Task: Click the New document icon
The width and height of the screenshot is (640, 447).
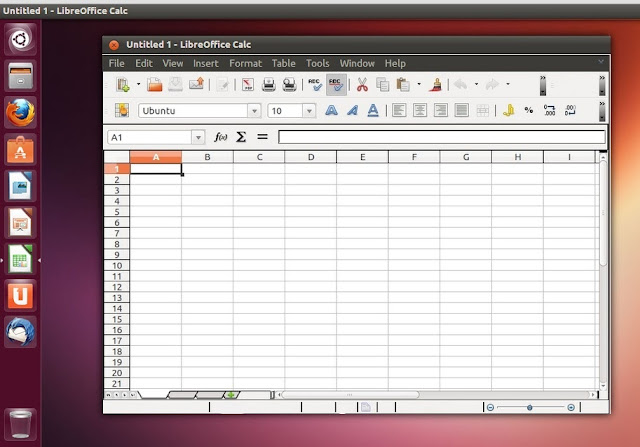Action: click(x=123, y=85)
